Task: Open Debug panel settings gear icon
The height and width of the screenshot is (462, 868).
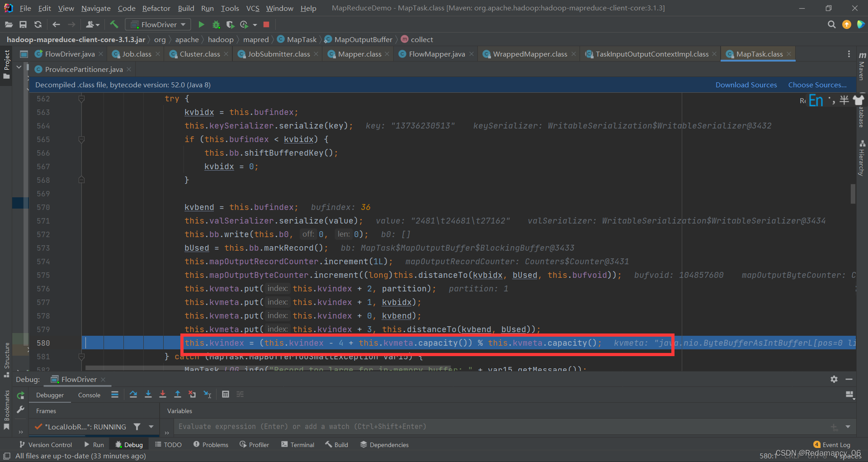Action: click(834, 379)
